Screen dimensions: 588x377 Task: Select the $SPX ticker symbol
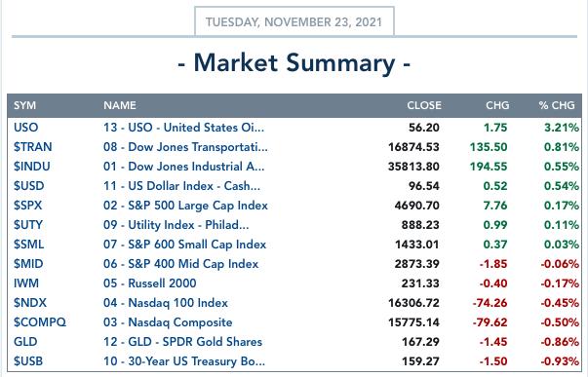(x=27, y=206)
